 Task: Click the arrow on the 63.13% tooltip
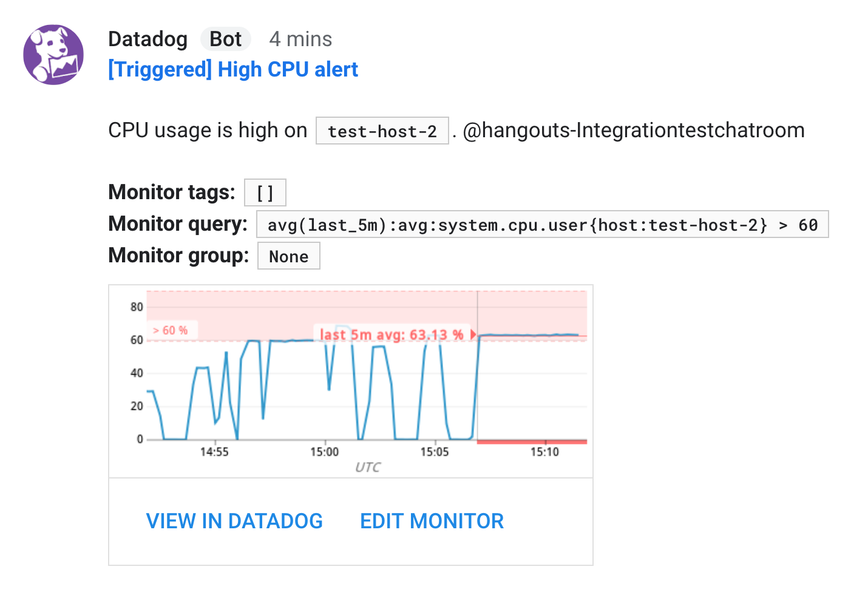coord(473,334)
